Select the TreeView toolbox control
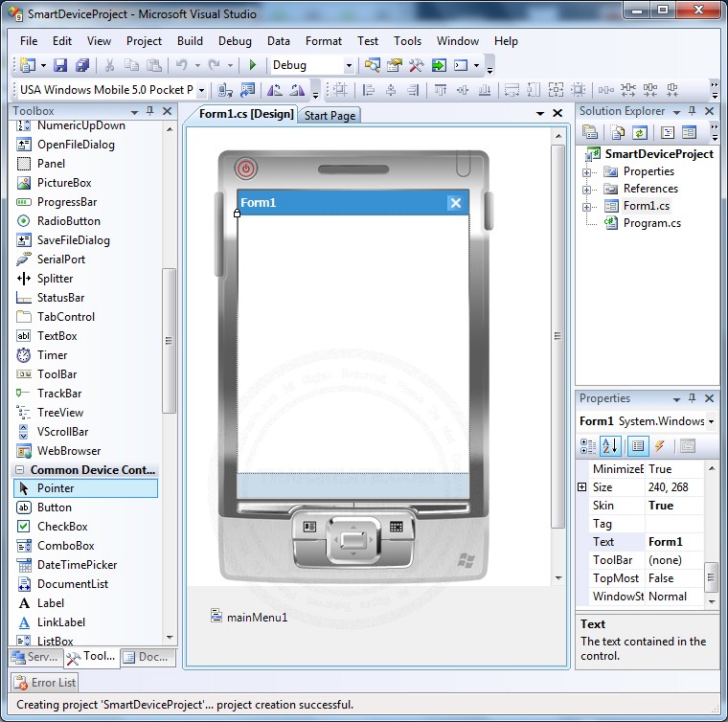 pyautogui.click(x=60, y=413)
